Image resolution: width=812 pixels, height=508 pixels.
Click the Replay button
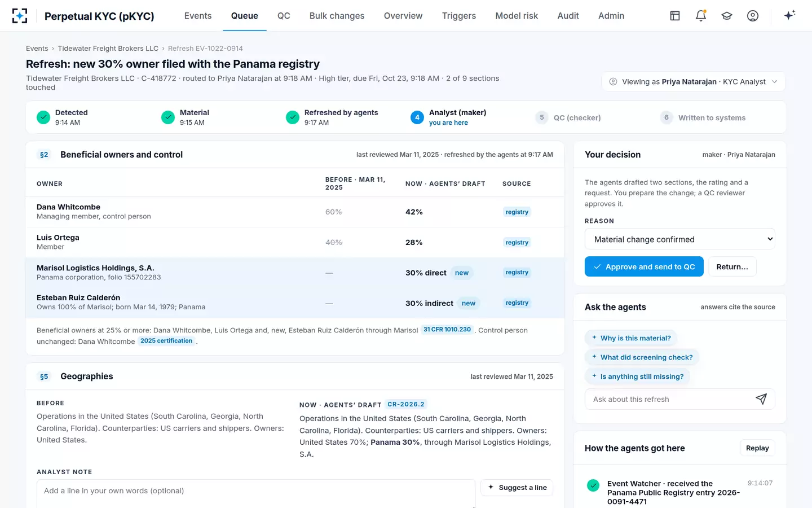(x=757, y=448)
